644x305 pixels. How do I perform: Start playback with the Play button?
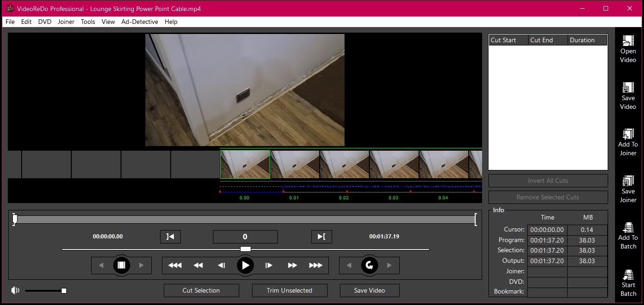[245, 265]
